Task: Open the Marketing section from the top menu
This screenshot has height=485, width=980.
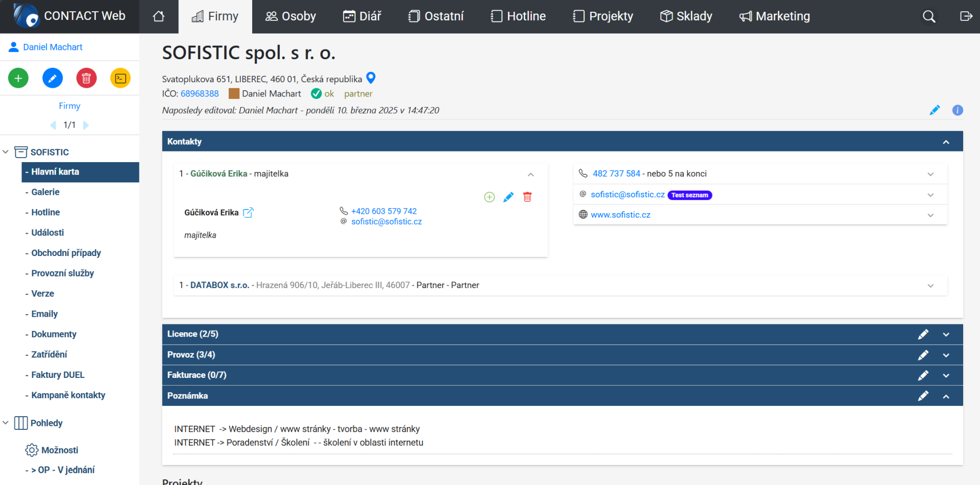Action: tap(774, 16)
